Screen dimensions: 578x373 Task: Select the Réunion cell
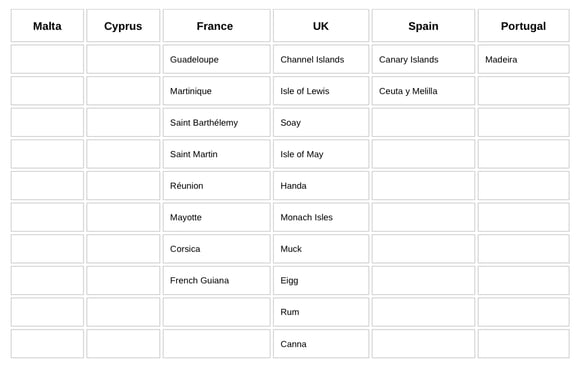click(x=216, y=185)
